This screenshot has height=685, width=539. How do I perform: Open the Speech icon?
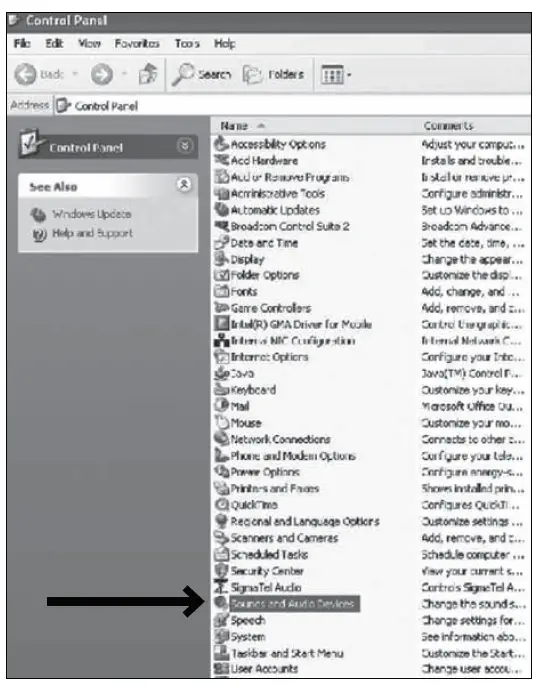(221, 620)
